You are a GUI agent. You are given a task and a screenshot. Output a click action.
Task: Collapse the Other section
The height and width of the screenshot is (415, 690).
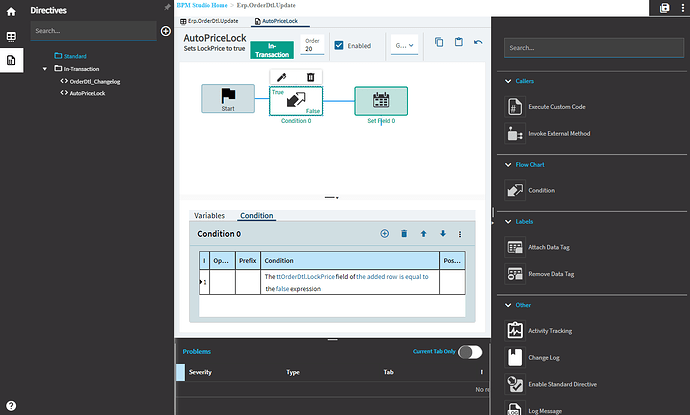point(508,305)
